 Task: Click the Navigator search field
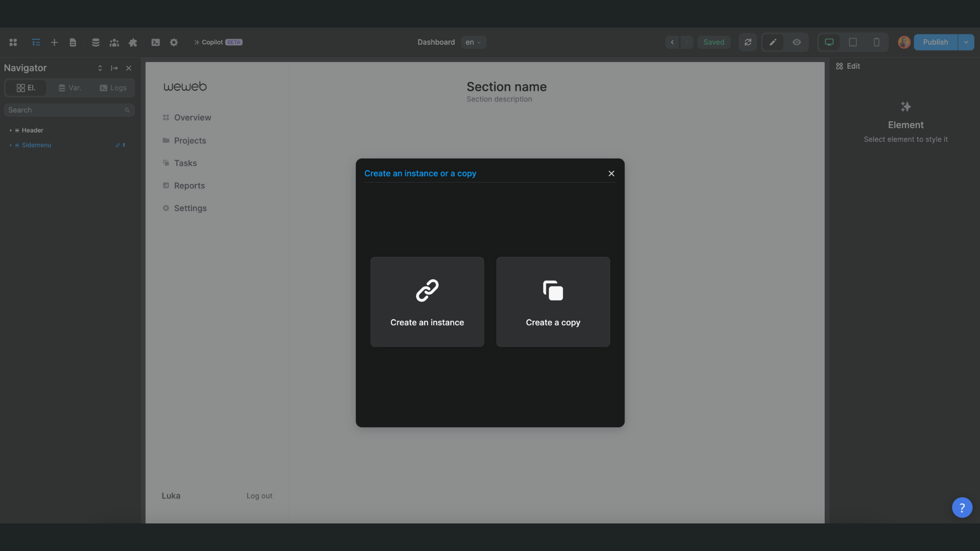[65, 110]
